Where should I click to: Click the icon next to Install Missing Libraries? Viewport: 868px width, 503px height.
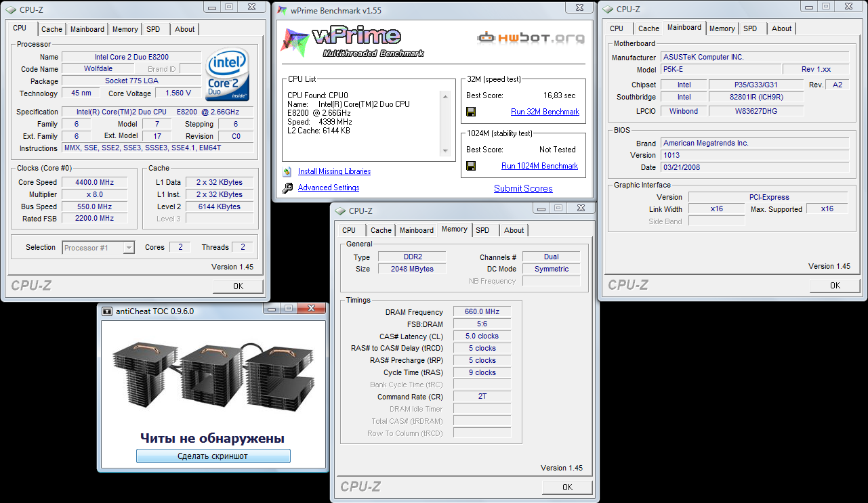pyautogui.click(x=287, y=172)
